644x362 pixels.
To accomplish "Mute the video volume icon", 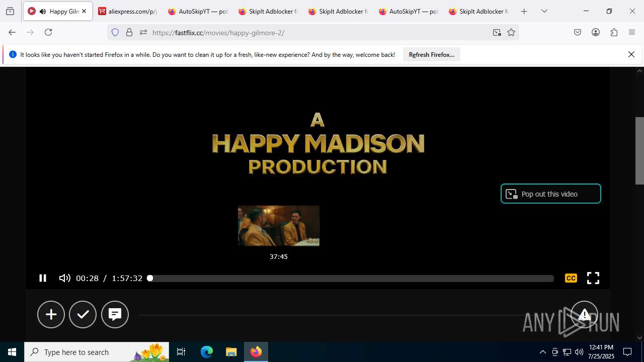I will (x=64, y=278).
